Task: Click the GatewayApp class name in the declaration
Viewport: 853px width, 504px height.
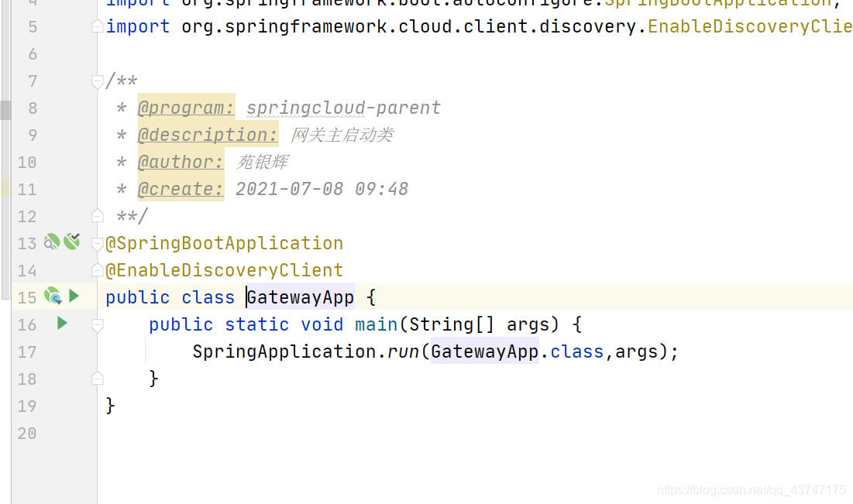Action: pyautogui.click(x=300, y=297)
